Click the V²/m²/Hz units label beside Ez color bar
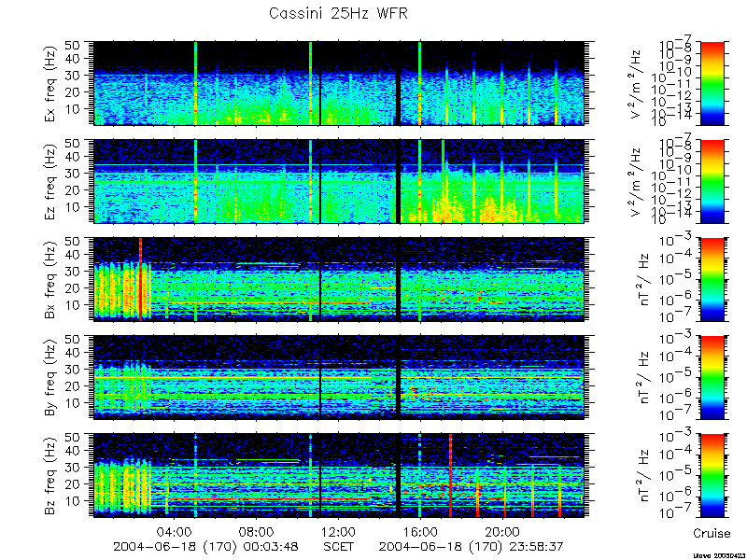The width and height of the screenshot is (747, 560). (637, 181)
